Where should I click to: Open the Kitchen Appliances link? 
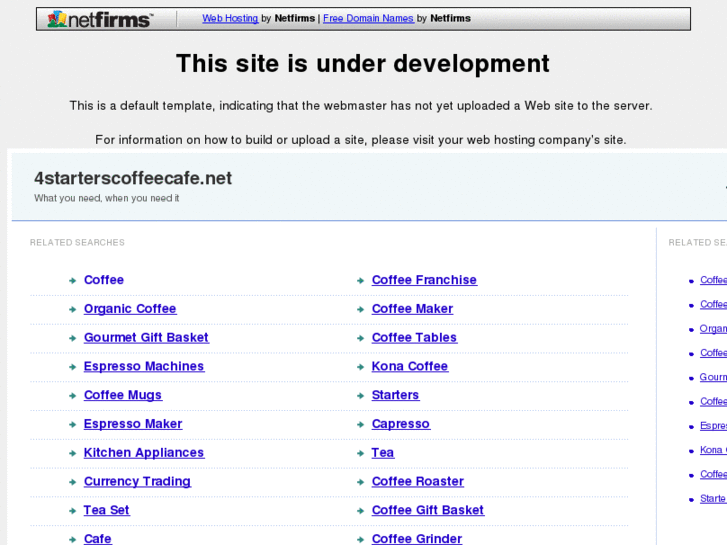pyautogui.click(x=144, y=452)
